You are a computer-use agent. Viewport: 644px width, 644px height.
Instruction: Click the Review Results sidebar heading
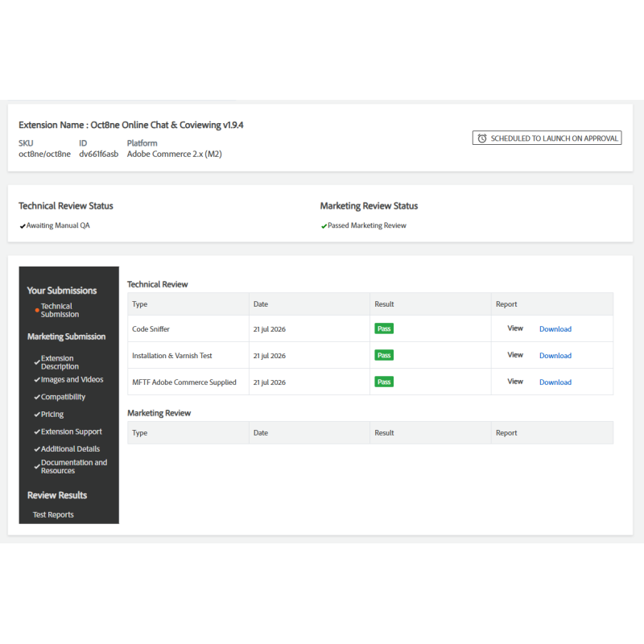[57, 495]
